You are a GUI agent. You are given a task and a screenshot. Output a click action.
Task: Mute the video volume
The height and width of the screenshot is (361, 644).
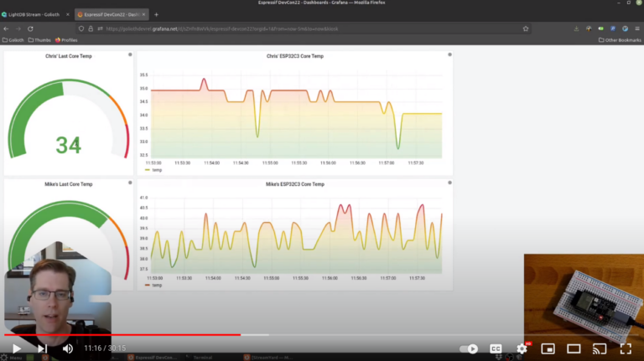(68, 348)
